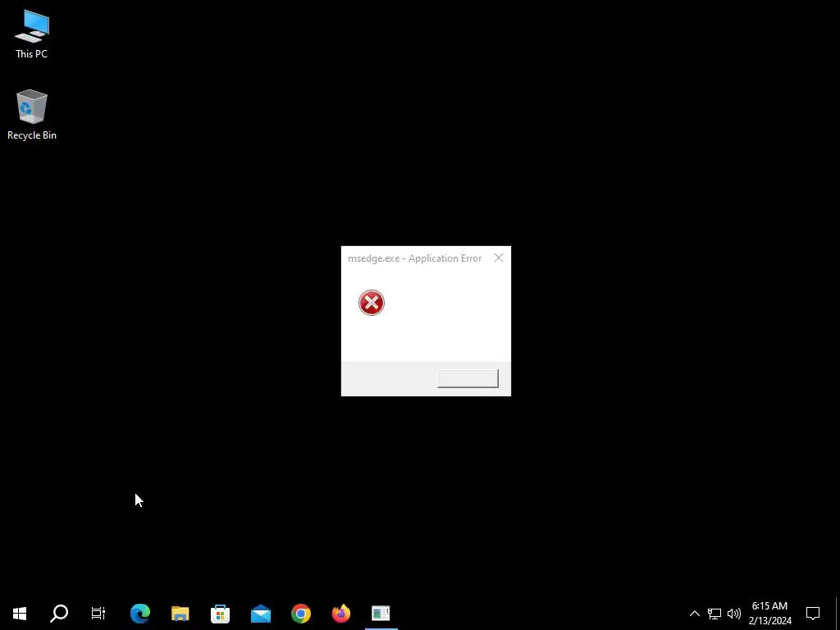Click the msedge.exe - Application Error title
840x630 pixels.
(414, 258)
